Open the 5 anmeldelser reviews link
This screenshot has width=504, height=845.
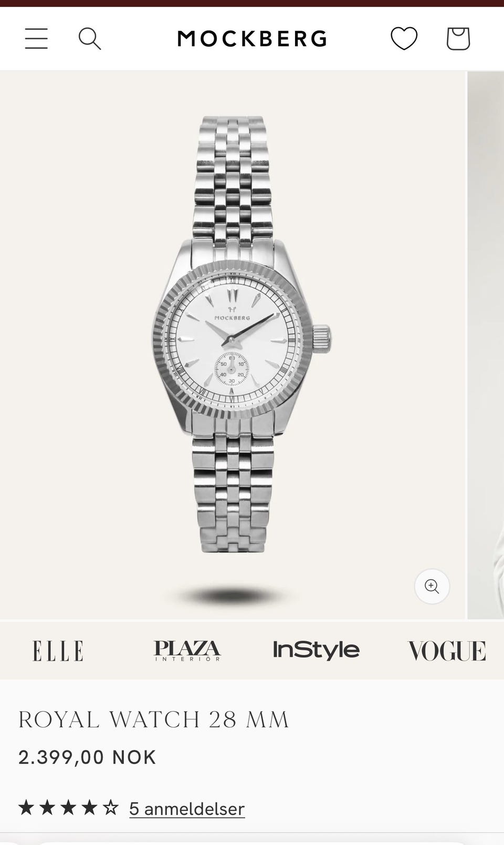187,808
